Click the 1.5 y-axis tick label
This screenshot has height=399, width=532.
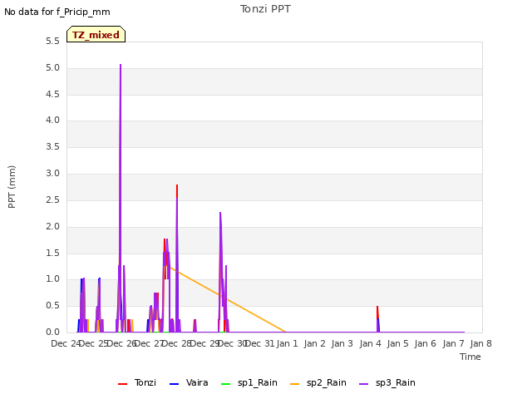click(x=52, y=253)
